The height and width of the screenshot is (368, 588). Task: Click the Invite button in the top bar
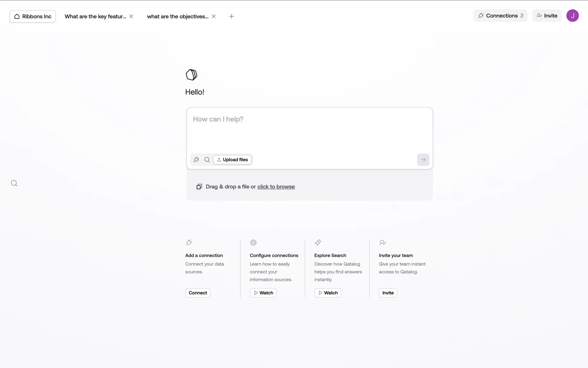coord(547,16)
